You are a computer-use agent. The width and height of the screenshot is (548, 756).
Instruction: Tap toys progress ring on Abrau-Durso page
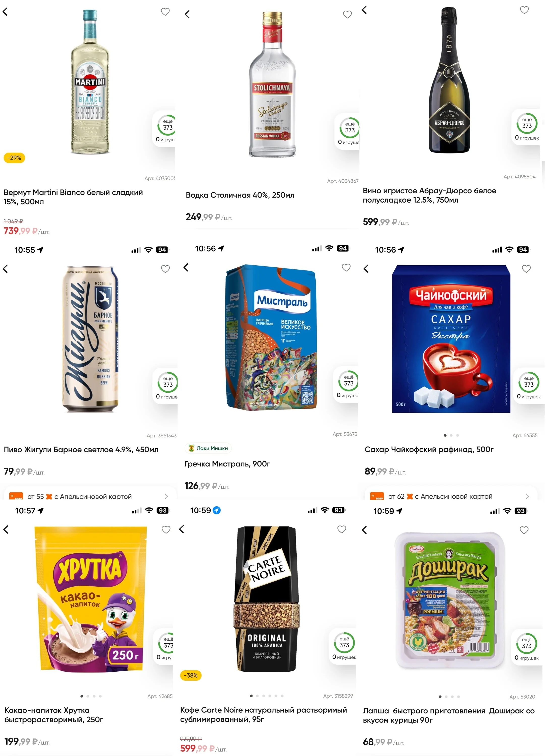527,123
